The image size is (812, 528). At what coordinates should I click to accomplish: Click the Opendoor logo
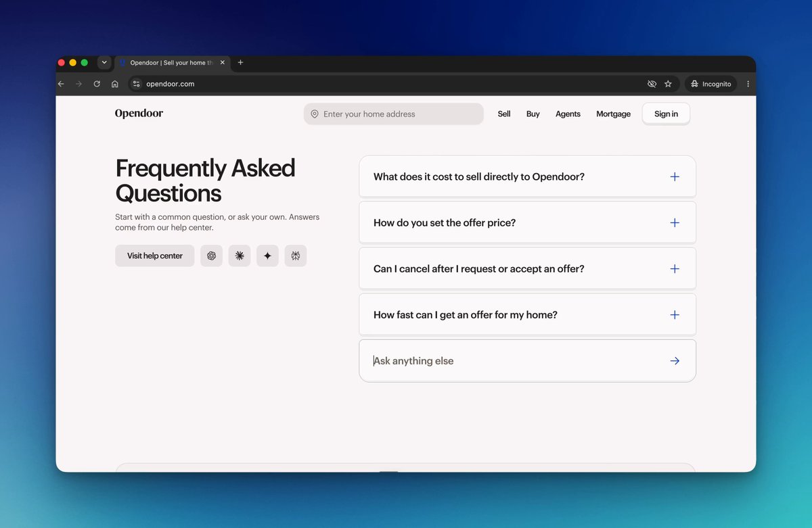[x=139, y=114]
